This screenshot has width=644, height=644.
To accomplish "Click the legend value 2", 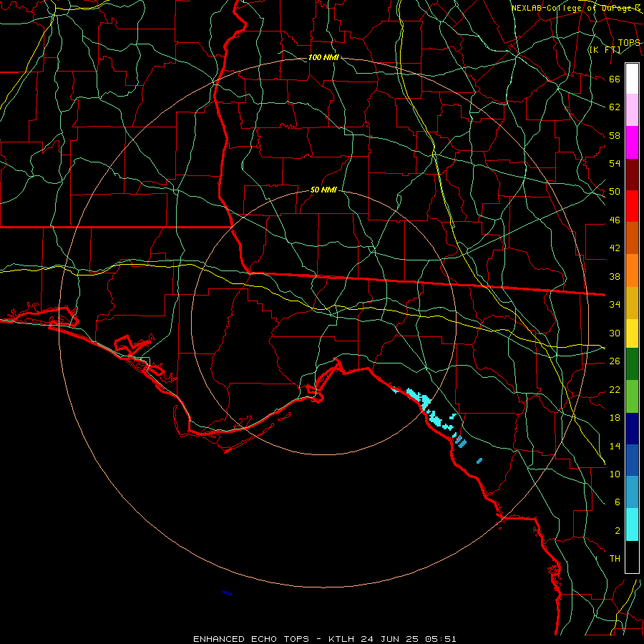I will [x=618, y=531].
